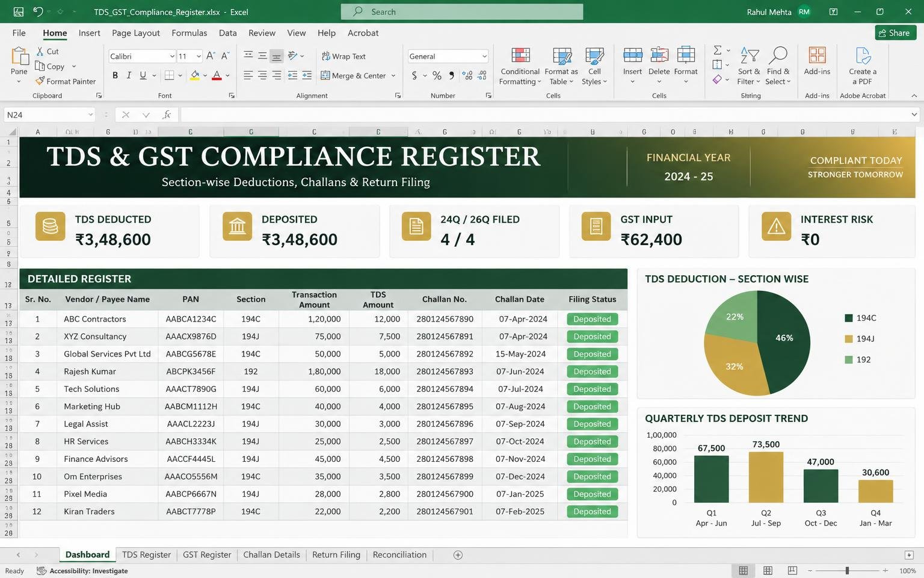
Task: Apply Italic formatting
Action: click(129, 75)
